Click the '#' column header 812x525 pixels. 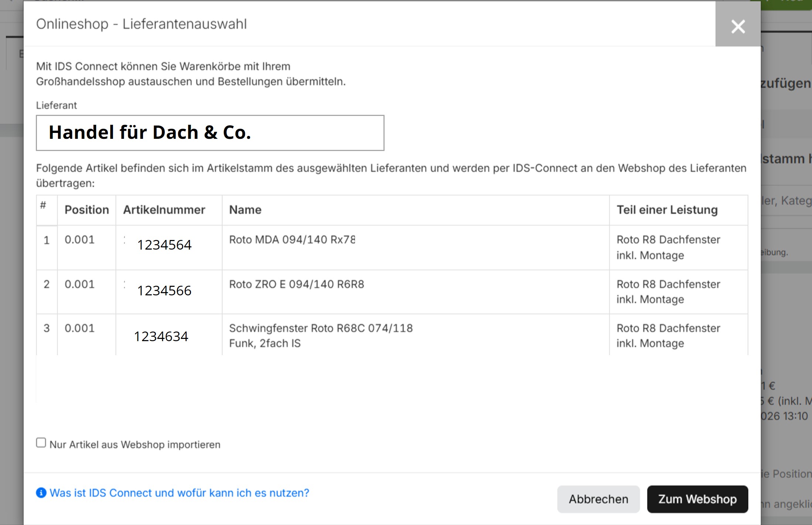(43, 205)
